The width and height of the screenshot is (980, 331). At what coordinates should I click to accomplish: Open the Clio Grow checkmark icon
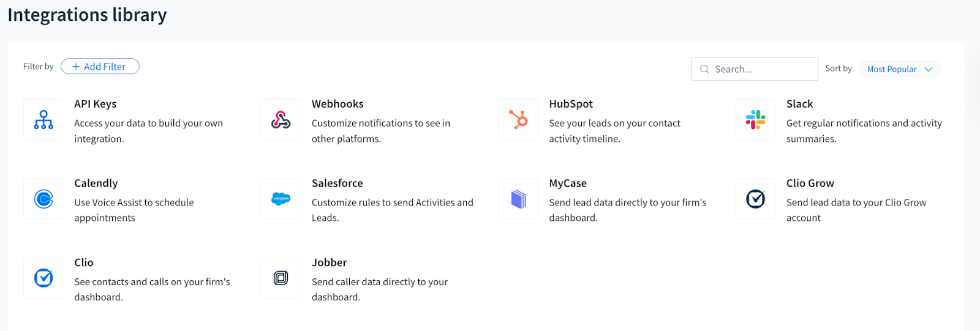pyautogui.click(x=756, y=199)
